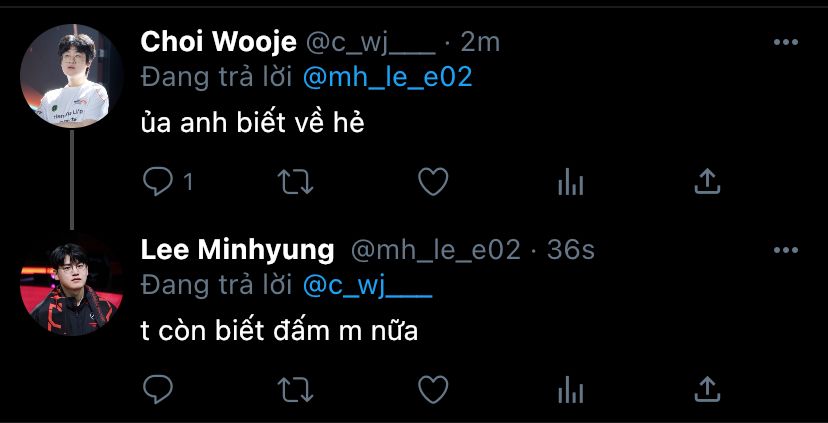This screenshot has width=828, height=423.
Task: View analytics for Lee Minhyung's tweet
Action: [571, 390]
